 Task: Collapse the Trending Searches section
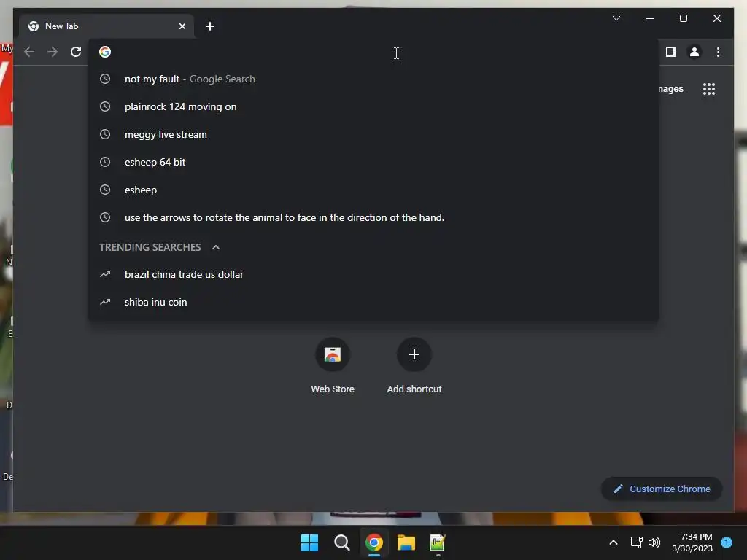(x=216, y=247)
